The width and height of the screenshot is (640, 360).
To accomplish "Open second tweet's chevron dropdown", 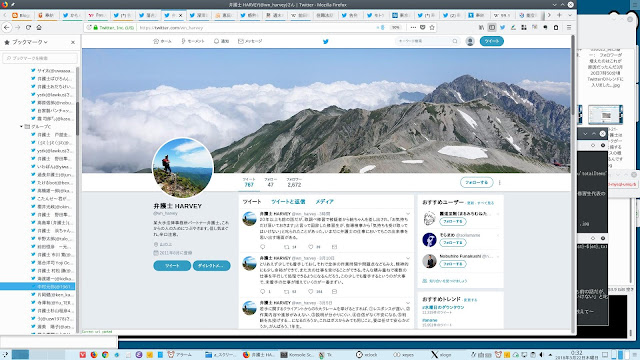I will 408,258.
